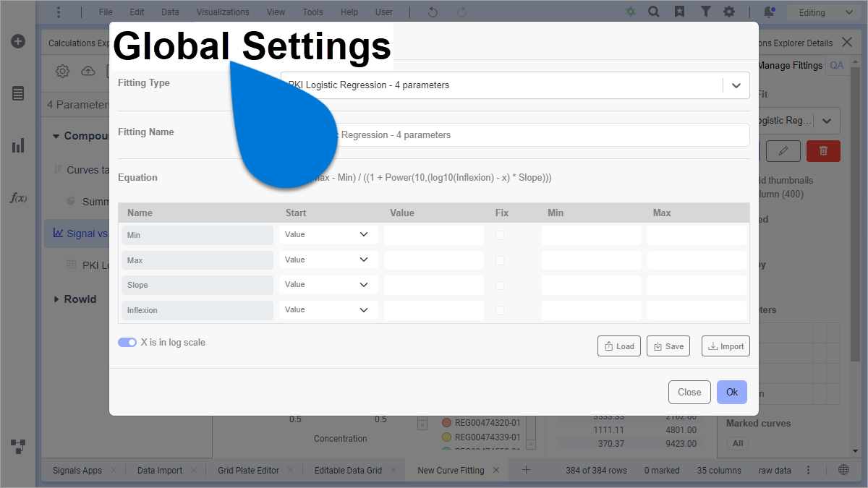The image size is (868, 488).
Task: Click the pencil edit fitting icon
Action: 783,150
